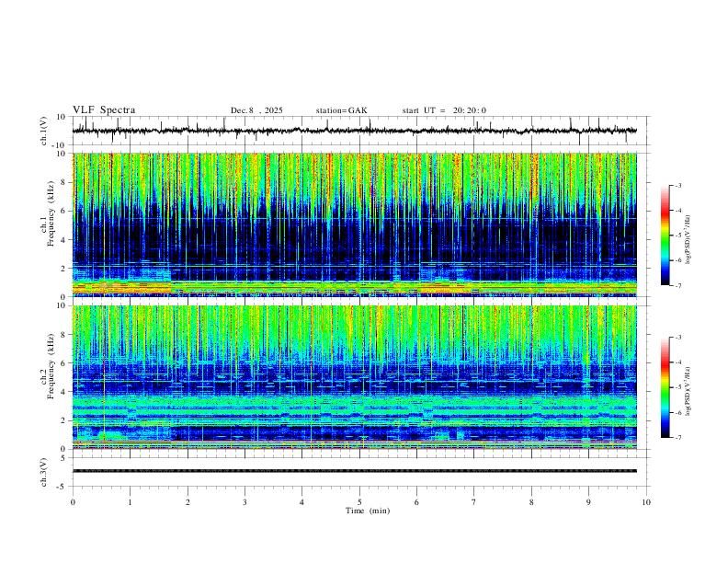728x563 pixels.
Task: Click the time-axis tick label "6"
Action: 416,502
